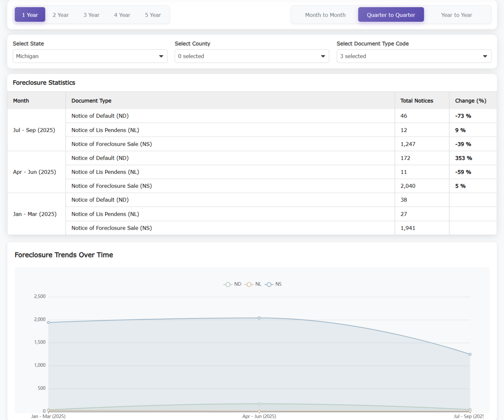Click the Quarter to Quarter button

[391, 15]
